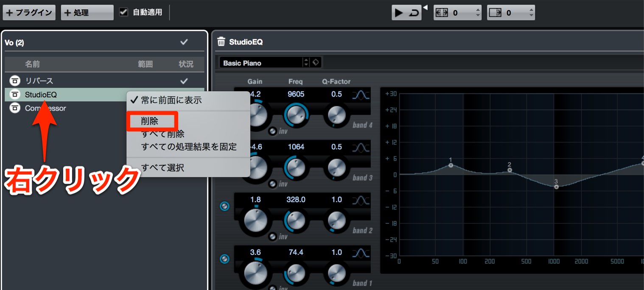Click the band 1 frequency value 74.4
Viewport: 644px width, 290px height.
tap(296, 252)
